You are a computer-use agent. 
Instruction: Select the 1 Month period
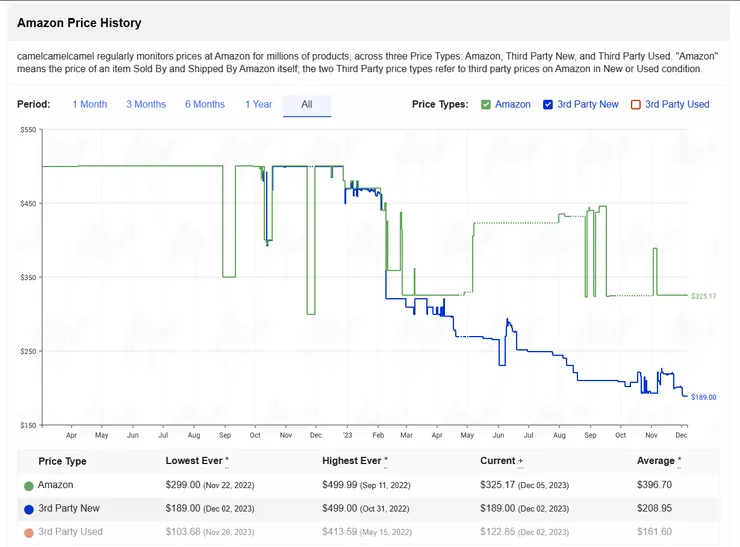(90, 104)
